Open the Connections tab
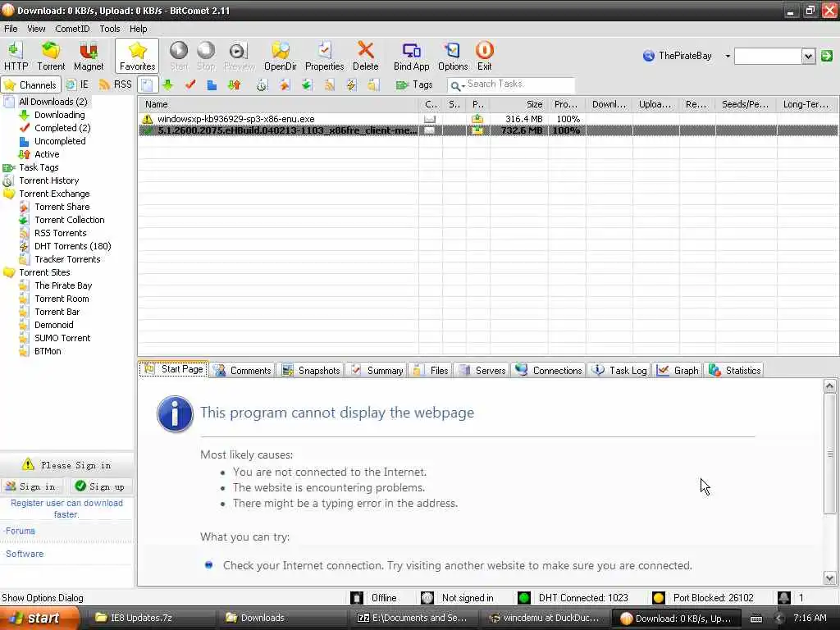The width and height of the screenshot is (840, 630). pos(548,370)
